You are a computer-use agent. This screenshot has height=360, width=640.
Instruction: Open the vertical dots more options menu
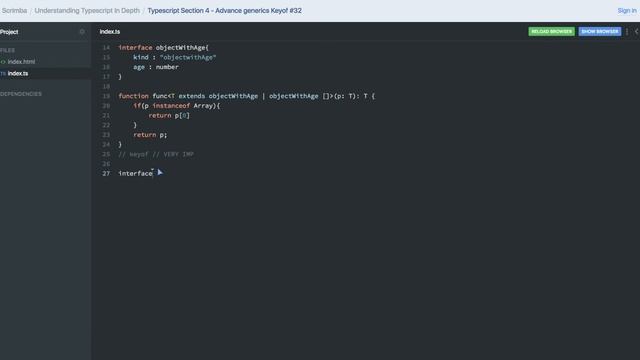(627, 31)
